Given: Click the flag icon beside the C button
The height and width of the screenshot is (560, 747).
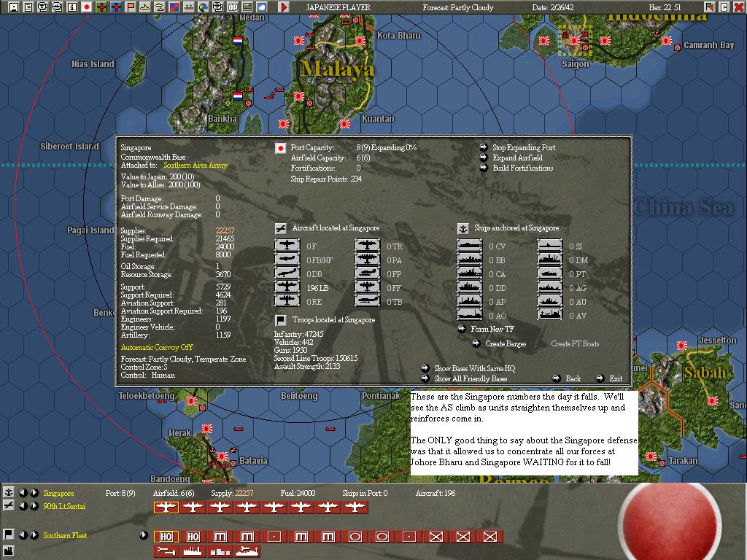Looking at the screenshot, I should [710, 7].
